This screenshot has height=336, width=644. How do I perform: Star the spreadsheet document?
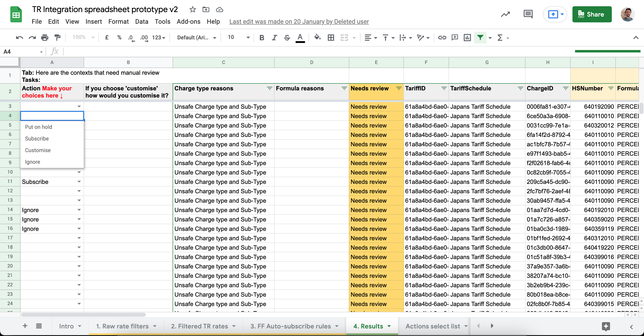pos(193,9)
